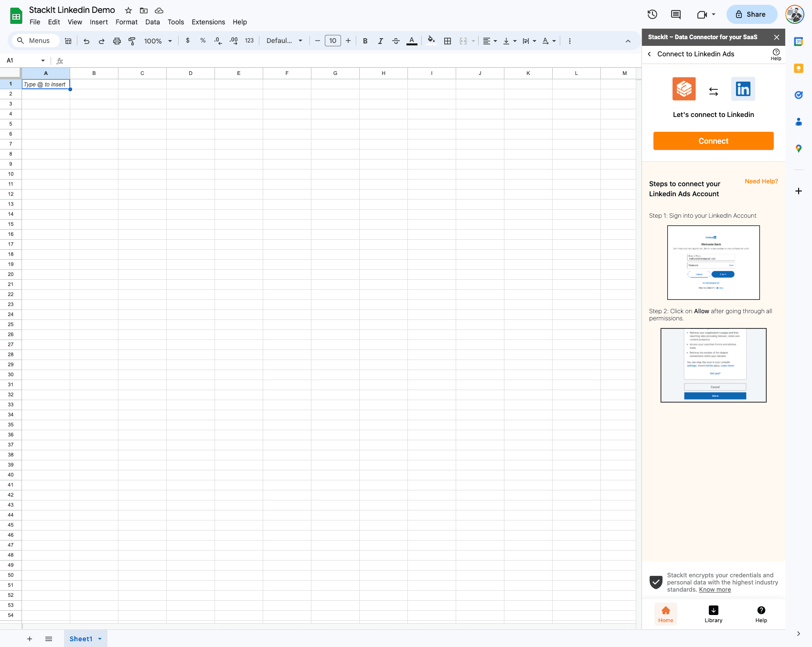Select the paint format roller tool

(x=132, y=41)
